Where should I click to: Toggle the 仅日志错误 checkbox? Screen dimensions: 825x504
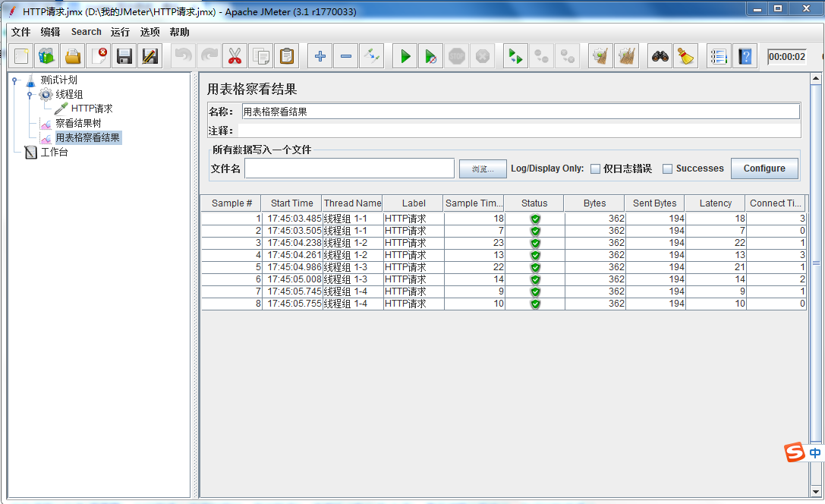tap(595, 169)
